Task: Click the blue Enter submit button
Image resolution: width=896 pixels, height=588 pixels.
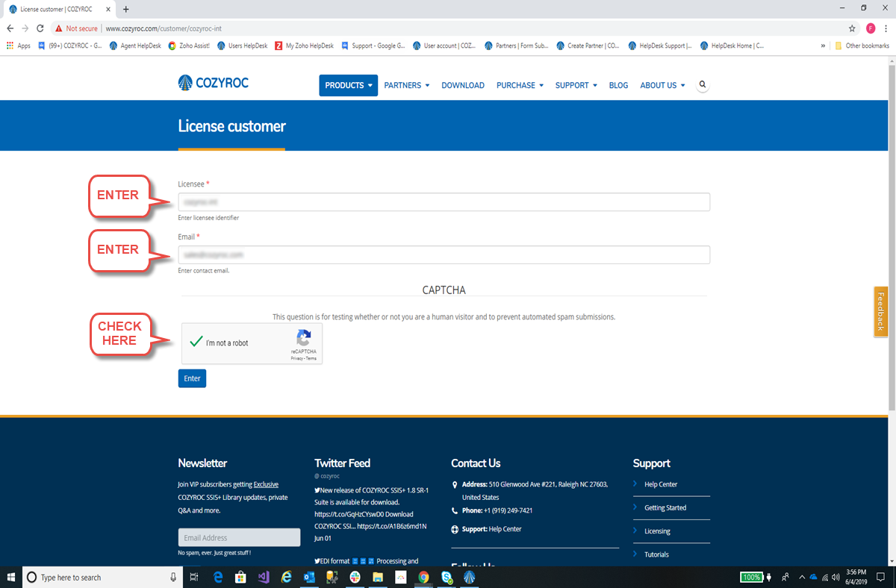Action: 192,378
